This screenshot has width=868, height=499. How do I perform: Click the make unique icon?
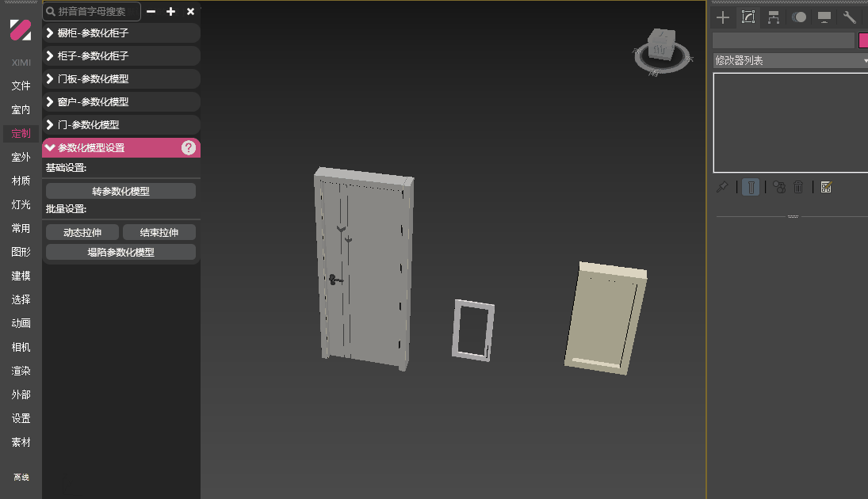[x=779, y=187]
